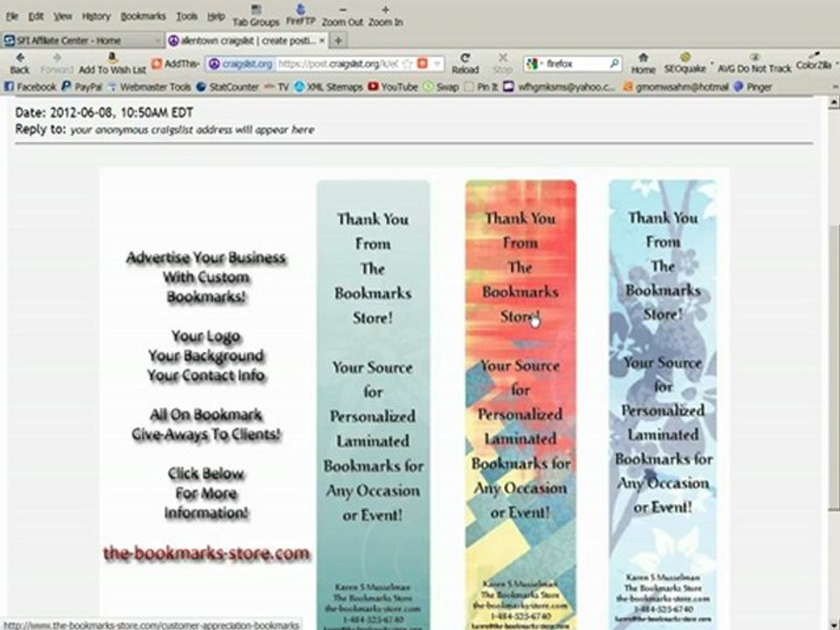
Task: Open the Facebook bookmark
Action: coord(31,87)
